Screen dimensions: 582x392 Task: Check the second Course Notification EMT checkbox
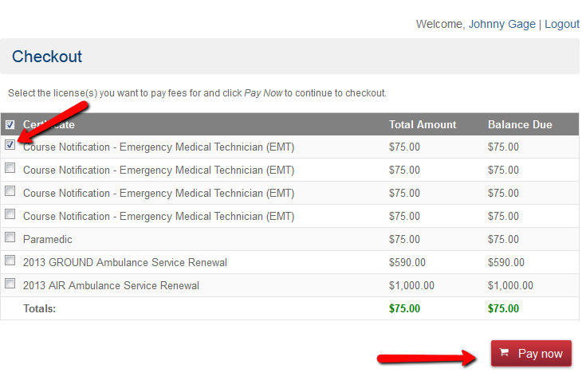click(x=10, y=168)
